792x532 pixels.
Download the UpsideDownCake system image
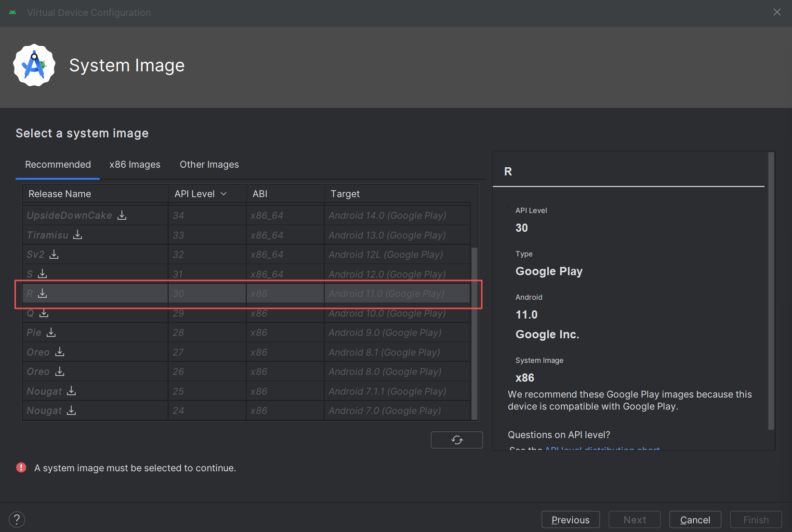122,215
